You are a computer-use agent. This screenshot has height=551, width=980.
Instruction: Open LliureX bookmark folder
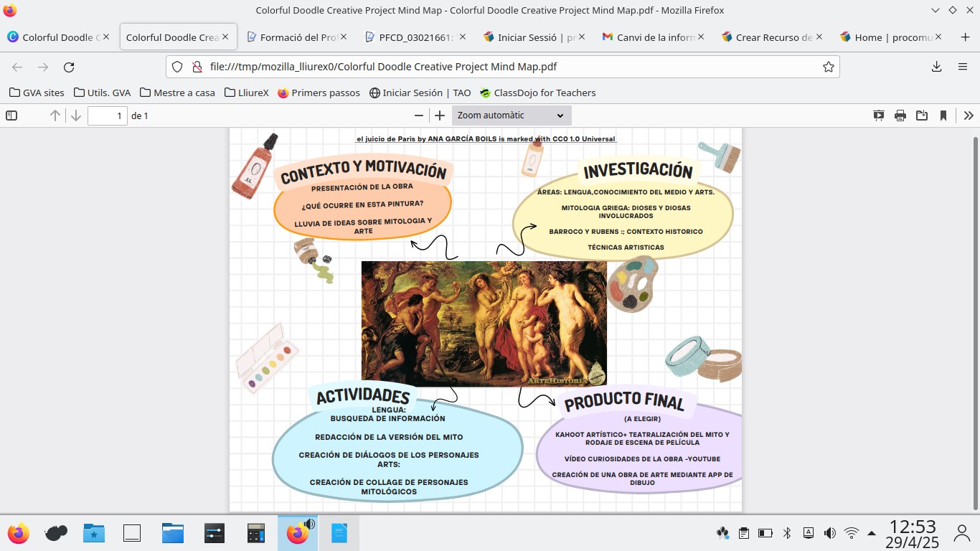[x=246, y=93]
